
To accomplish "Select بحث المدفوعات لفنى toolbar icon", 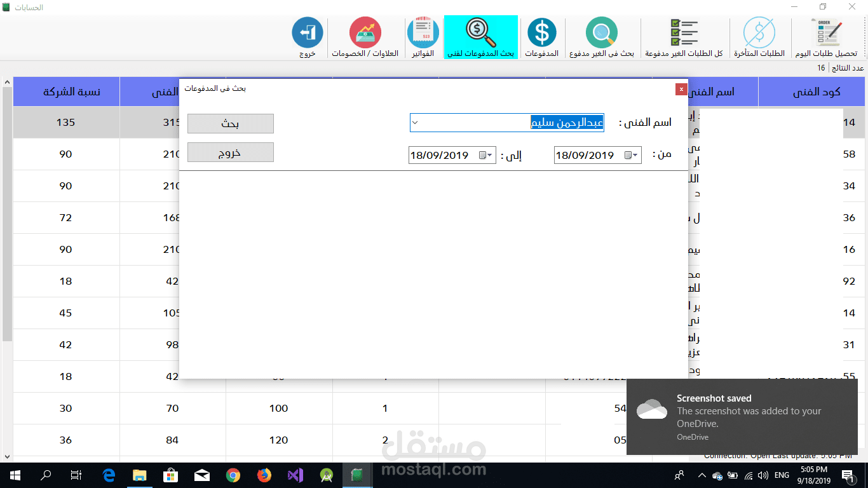I will pyautogui.click(x=481, y=37).
